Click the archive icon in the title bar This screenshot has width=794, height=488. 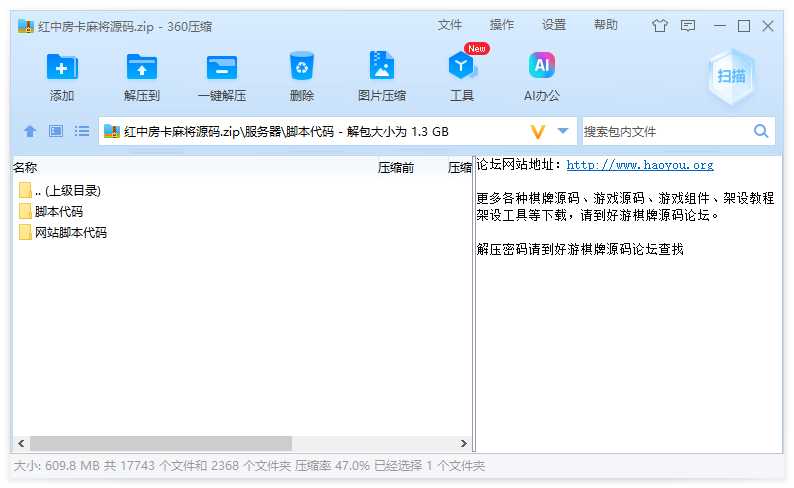(x=25, y=26)
